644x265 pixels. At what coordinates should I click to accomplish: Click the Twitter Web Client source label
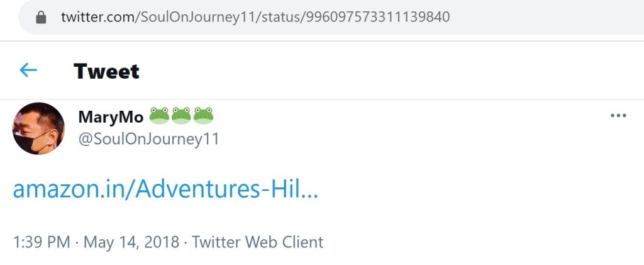257,242
